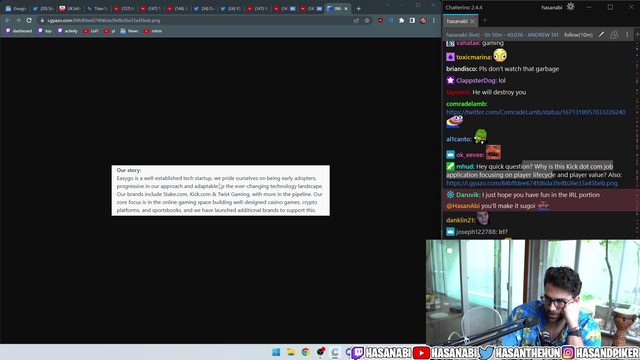
Task: Open Chrome's three-dot menu
Action: click(x=434, y=20)
